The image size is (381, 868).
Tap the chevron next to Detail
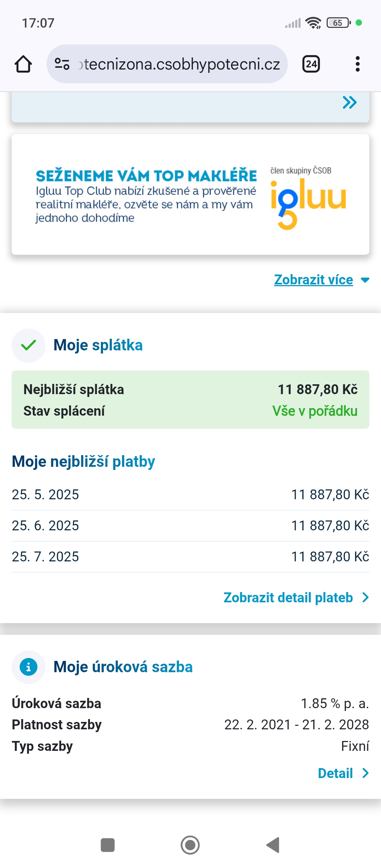click(365, 773)
